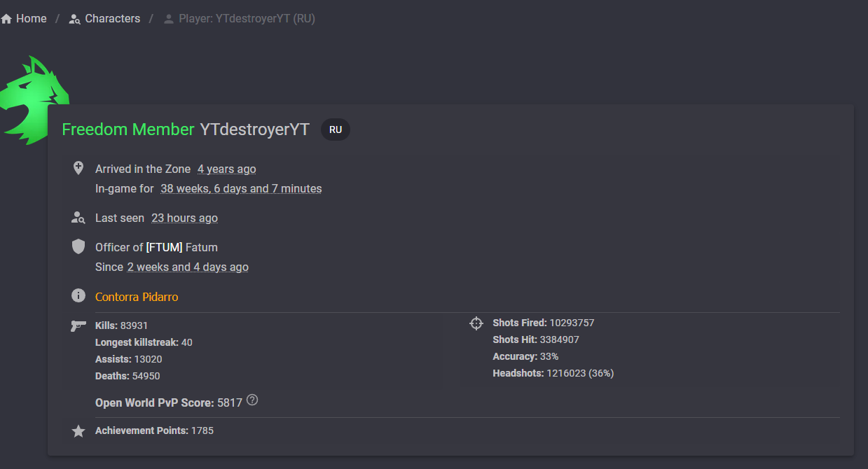
Task: Click the Home house icon in breadcrumb
Action: tap(6, 19)
